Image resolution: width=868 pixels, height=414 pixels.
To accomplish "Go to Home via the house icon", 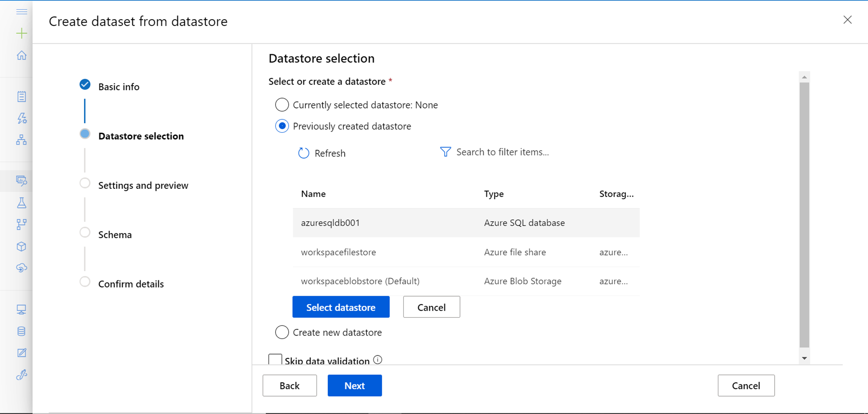I will [21, 56].
